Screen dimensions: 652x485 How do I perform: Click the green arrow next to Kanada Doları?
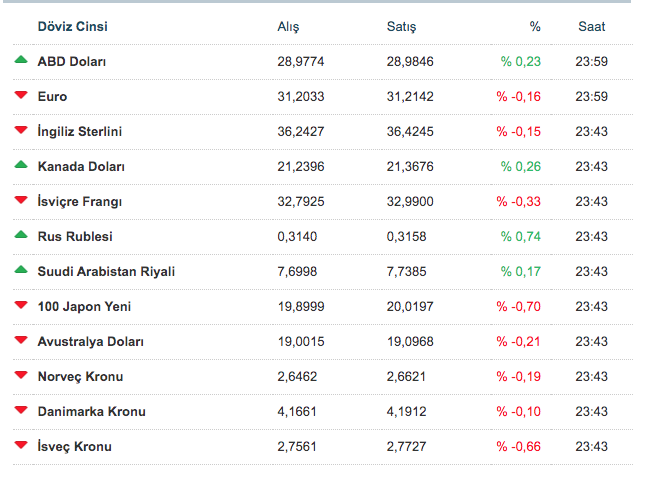[x=21, y=165]
